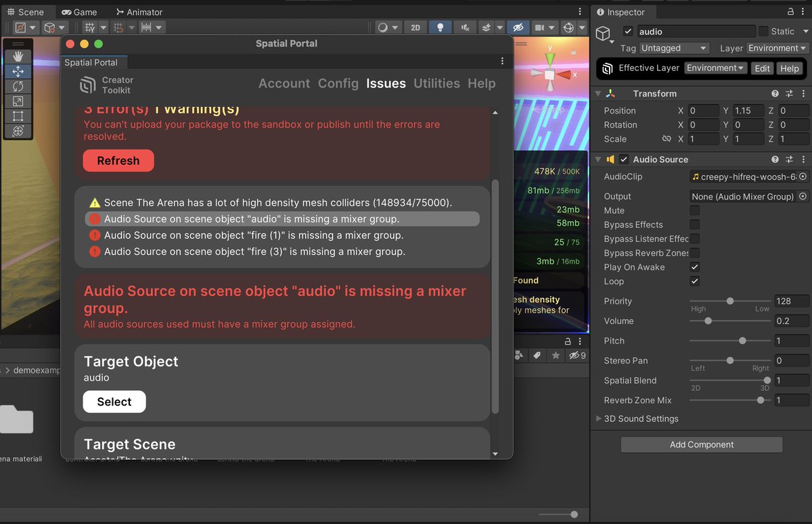This screenshot has width=812, height=524.
Task: Click the Creator Toolkit logo
Action: click(88, 85)
